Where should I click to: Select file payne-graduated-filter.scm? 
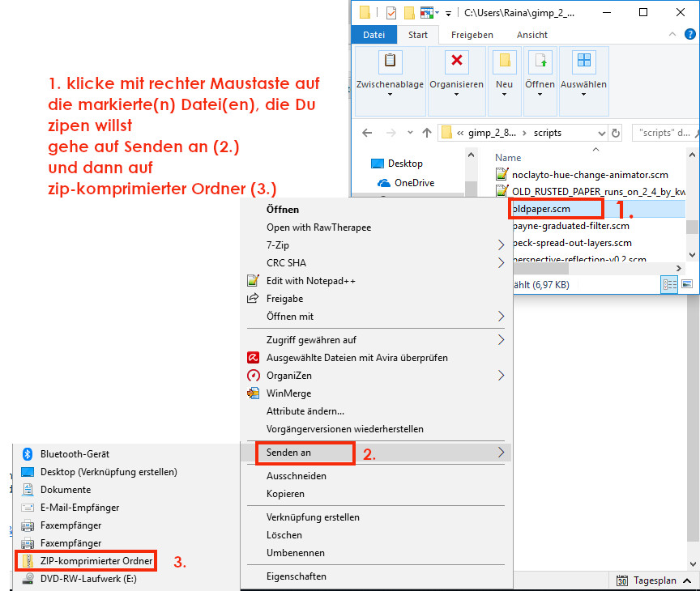(x=570, y=226)
